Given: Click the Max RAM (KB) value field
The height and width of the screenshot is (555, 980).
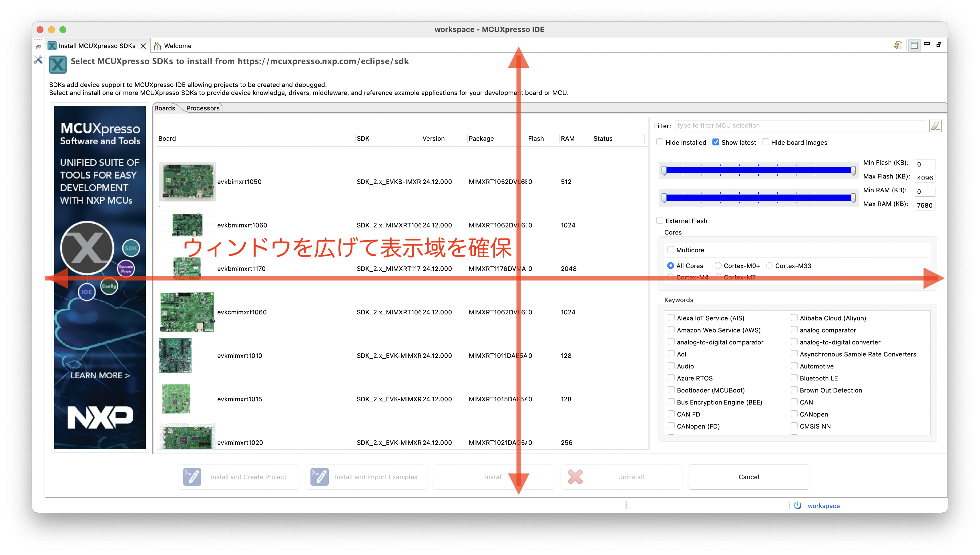Looking at the screenshot, I should click(925, 205).
